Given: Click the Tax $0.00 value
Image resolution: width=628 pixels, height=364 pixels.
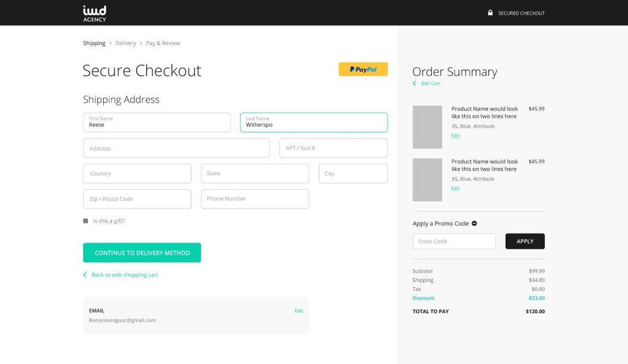Looking at the screenshot, I should (x=538, y=289).
